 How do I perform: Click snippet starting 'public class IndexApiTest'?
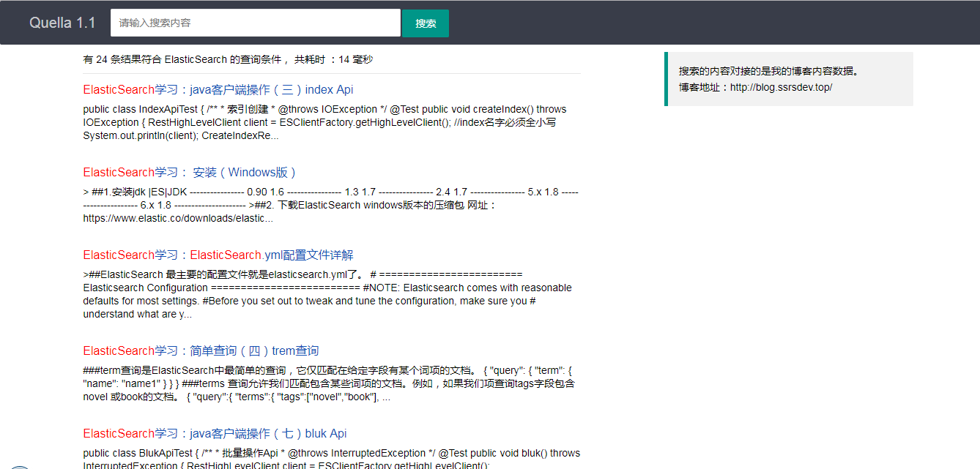pos(325,122)
